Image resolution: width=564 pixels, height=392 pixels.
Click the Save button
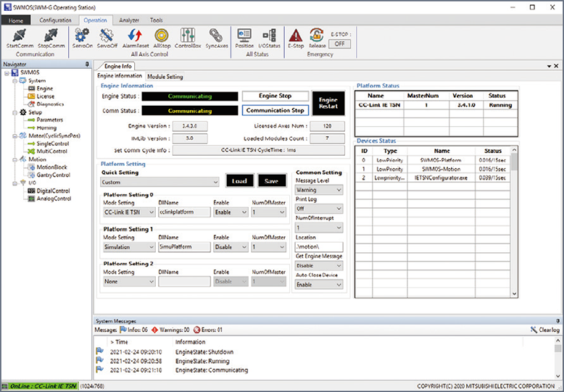click(272, 181)
